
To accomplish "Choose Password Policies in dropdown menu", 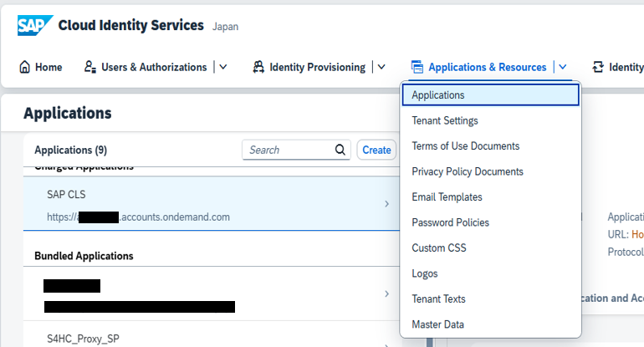I will click(450, 222).
